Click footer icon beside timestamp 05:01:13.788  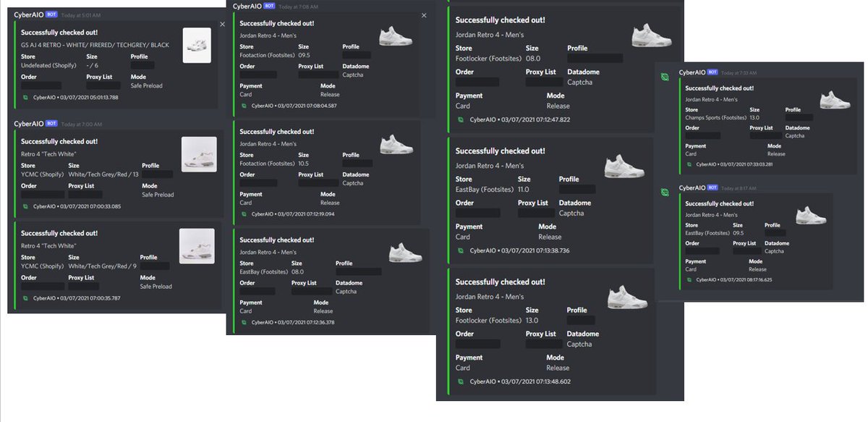pyautogui.click(x=25, y=96)
